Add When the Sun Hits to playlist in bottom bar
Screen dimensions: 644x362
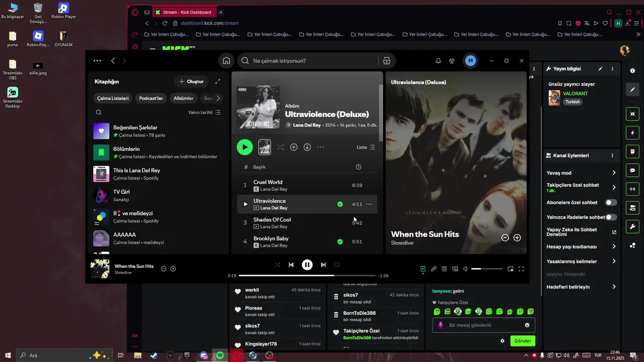click(x=173, y=269)
